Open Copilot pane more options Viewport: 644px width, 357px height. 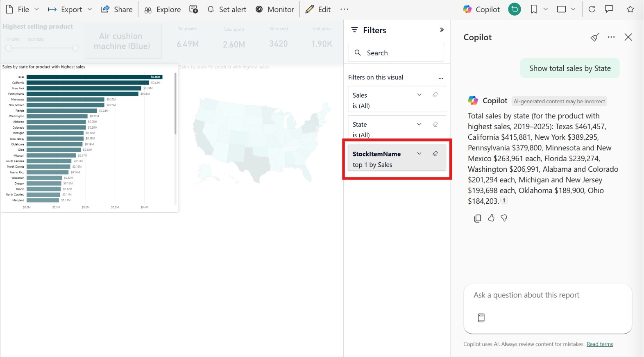pyautogui.click(x=611, y=37)
